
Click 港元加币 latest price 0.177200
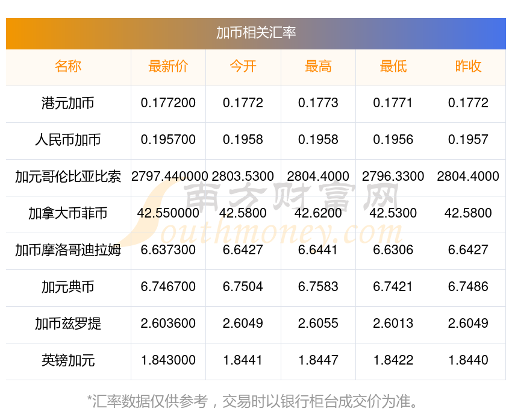click(168, 103)
